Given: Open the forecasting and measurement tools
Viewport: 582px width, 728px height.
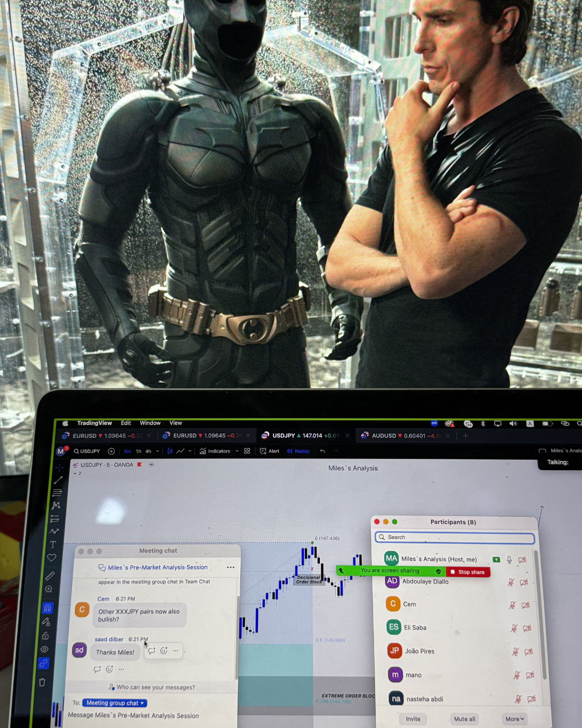Looking at the screenshot, I should 55,519.
